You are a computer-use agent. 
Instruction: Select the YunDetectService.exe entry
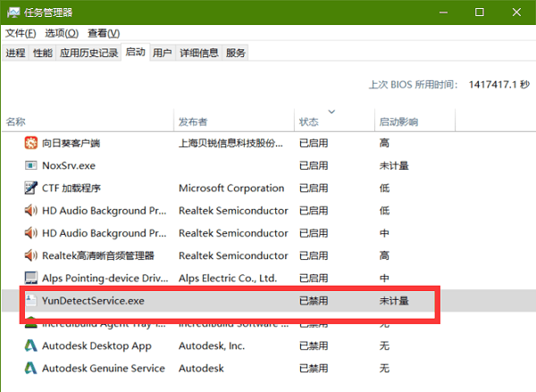93,300
